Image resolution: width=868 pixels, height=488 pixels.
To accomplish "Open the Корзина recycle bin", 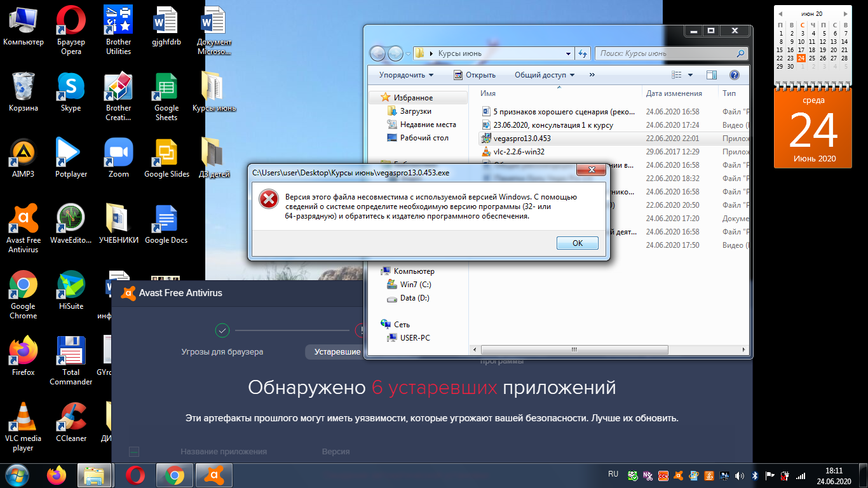I will pos(24,91).
